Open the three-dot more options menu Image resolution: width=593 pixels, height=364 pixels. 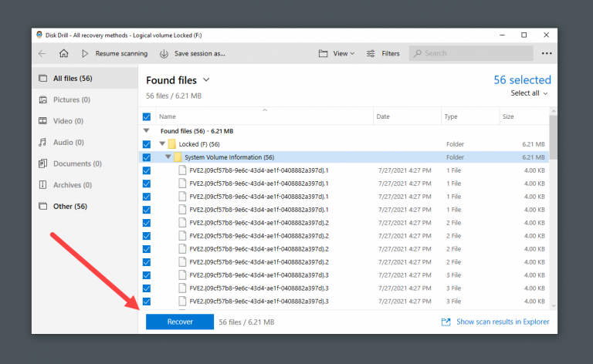[547, 53]
